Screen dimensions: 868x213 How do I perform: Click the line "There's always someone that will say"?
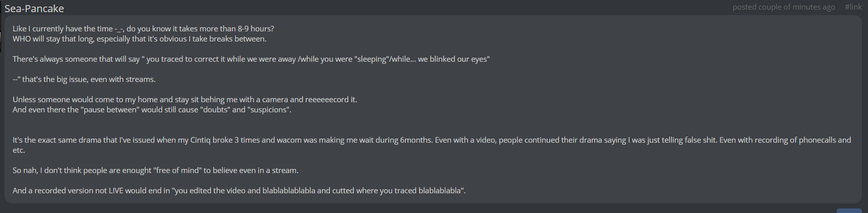(251, 59)
